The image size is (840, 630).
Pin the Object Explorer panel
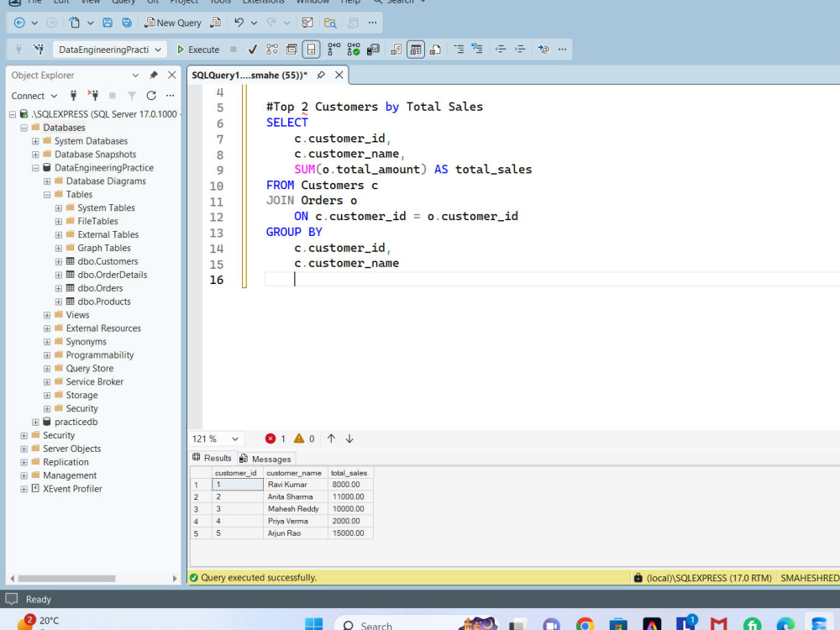154,75
